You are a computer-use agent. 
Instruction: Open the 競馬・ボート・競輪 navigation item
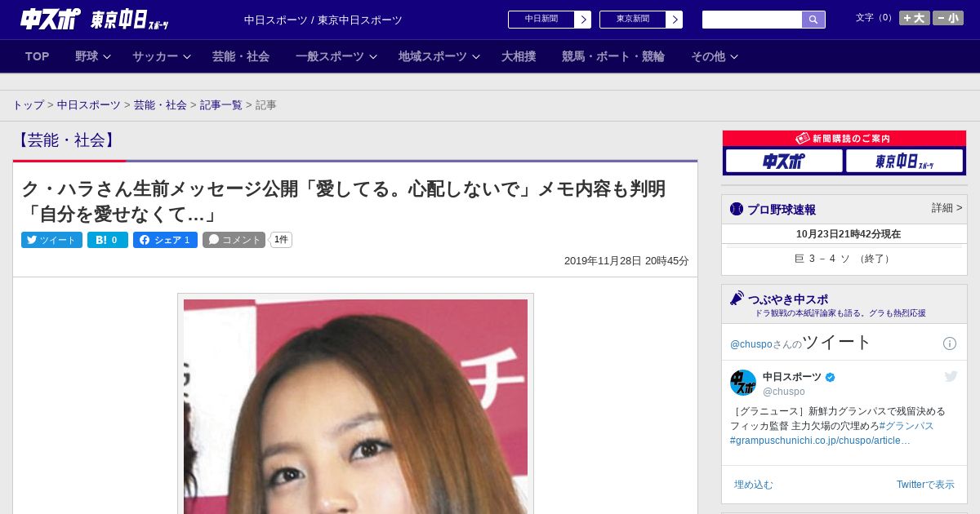click(x=613, y=56)
